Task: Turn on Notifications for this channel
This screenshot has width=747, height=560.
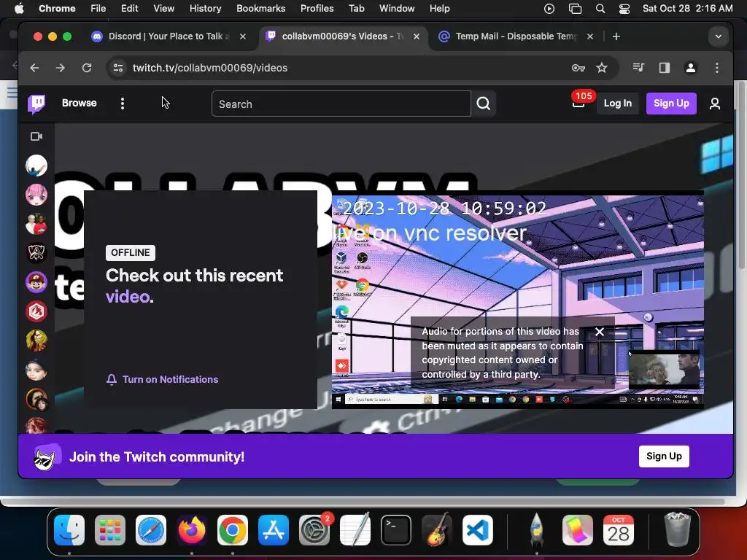Action: point(162,379)
